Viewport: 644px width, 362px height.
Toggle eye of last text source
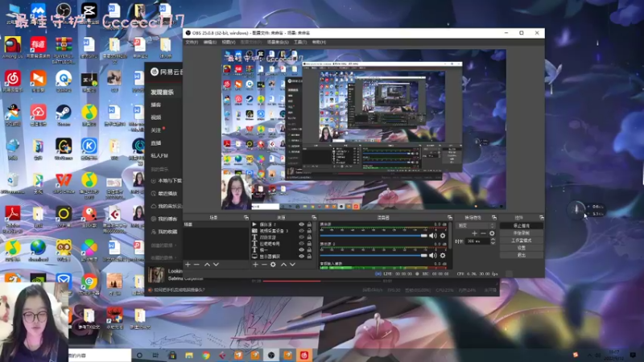pyautogui.click(x=301, y=249)
